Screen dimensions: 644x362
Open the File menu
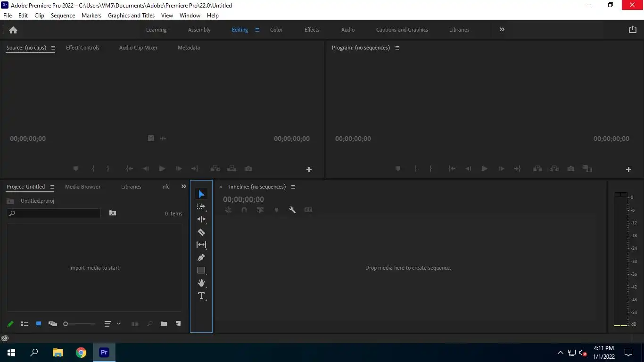pyautogui.click(x=8, y=16)
